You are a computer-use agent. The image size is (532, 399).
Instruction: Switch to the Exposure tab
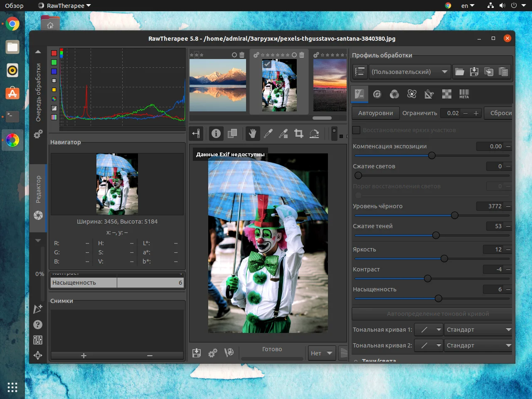pyautogui.click(x=360, y=94)
